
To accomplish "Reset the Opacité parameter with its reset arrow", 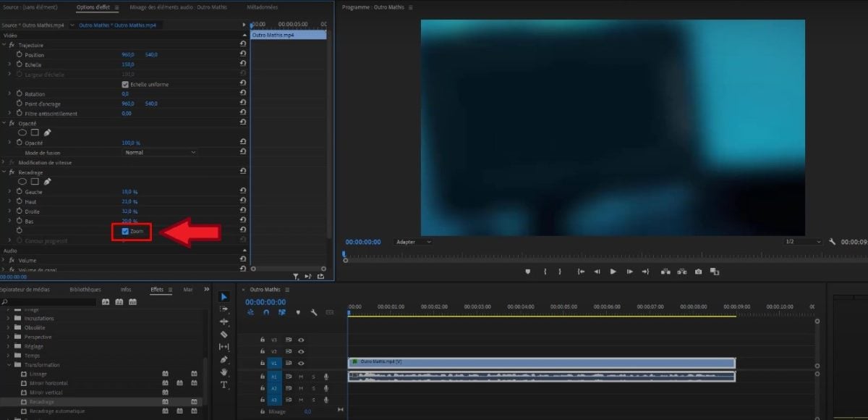I will coord(242,143).
